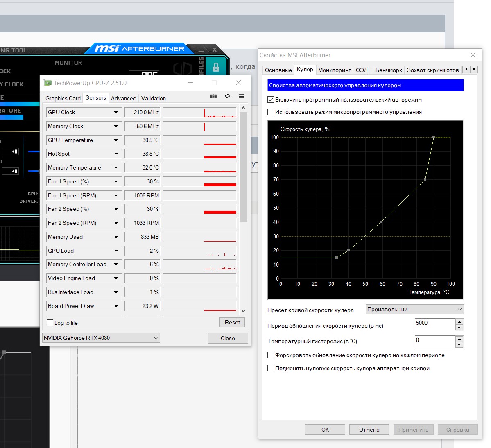
Task: Click the MSI Afterburner lock icon
Action: click(x=216, y=67)
